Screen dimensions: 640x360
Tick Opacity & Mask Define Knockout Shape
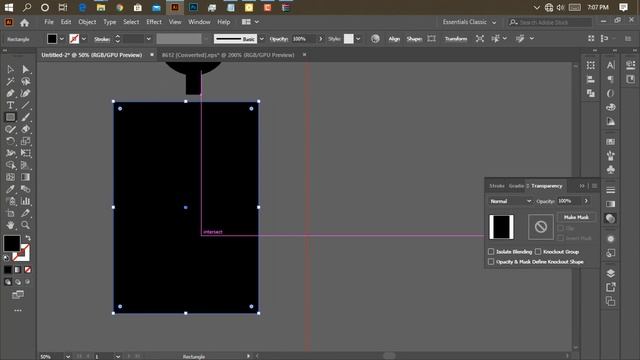pyautogui.click(x=491, y=262)
